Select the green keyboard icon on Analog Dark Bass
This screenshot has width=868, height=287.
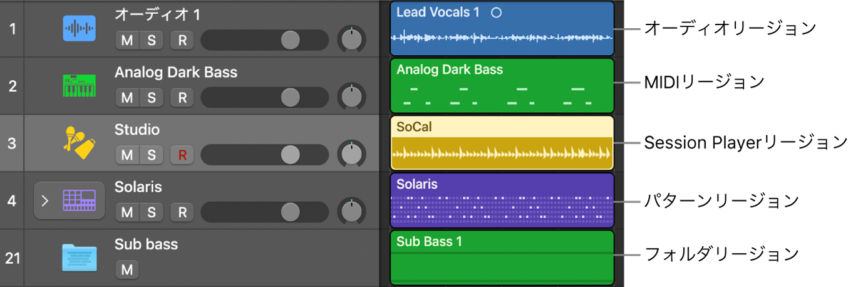click(x=80, y=86)
